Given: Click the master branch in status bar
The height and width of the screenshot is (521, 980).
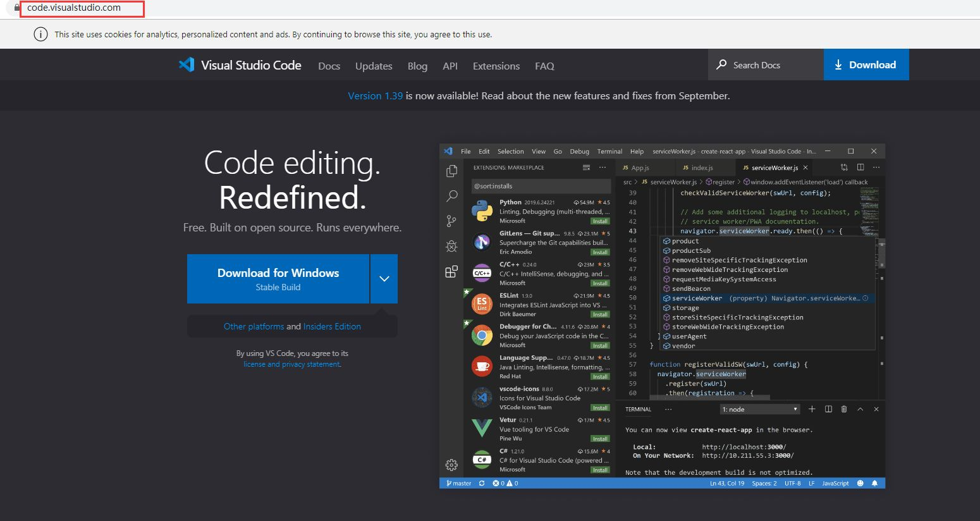Looking at the screenshot, I should coord(459,483).
